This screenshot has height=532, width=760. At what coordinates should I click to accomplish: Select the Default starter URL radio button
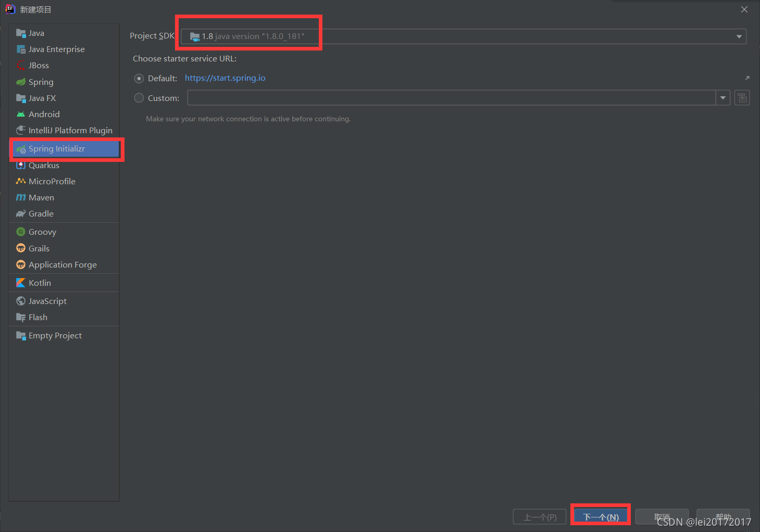[139, 79]
